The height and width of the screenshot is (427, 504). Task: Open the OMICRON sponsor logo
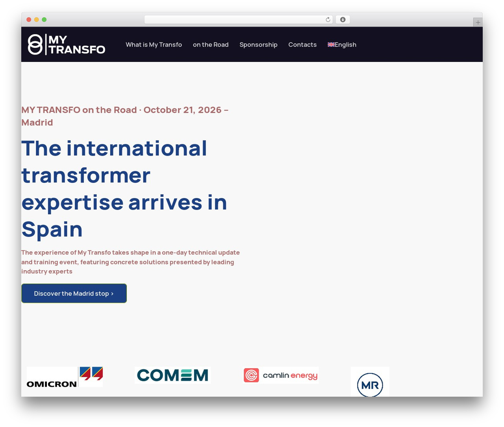coord(65,377)
